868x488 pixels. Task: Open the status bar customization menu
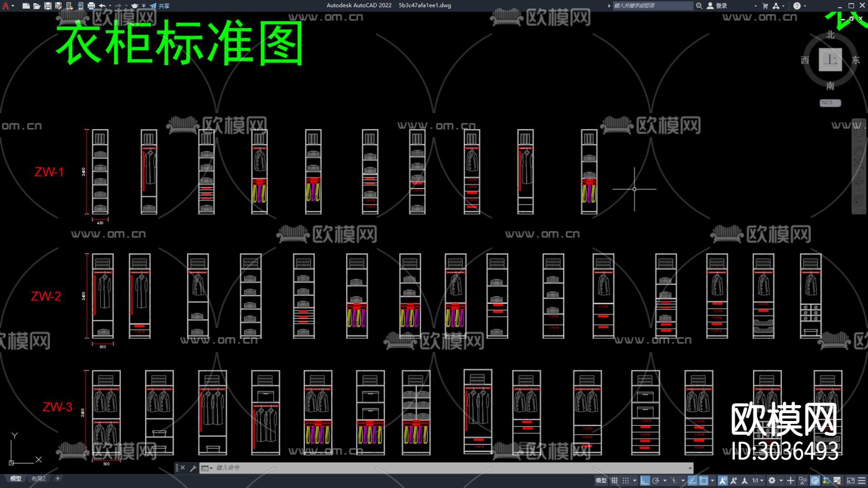click(862, 480)
